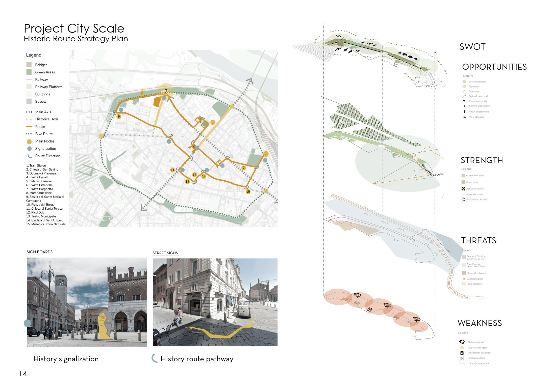555x392 pixels.
Task: Click yellow map marker number 12
Action: [x=187, y=182]
